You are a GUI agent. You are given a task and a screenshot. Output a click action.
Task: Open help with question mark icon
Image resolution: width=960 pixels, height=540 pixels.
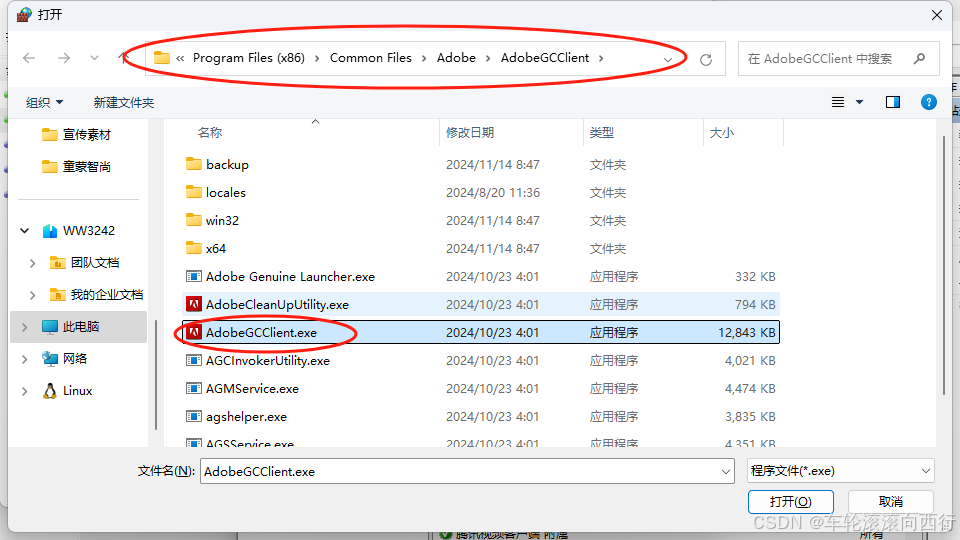tap(929, 102)
